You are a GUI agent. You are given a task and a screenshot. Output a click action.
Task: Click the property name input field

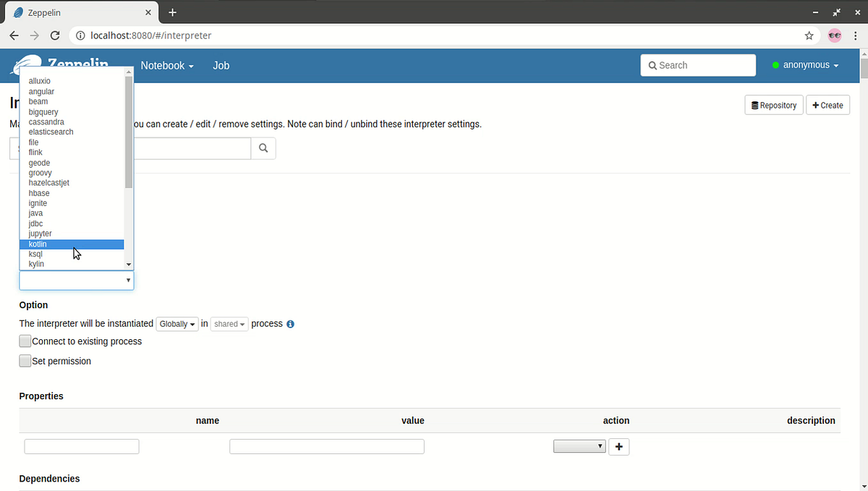point(81,446)
